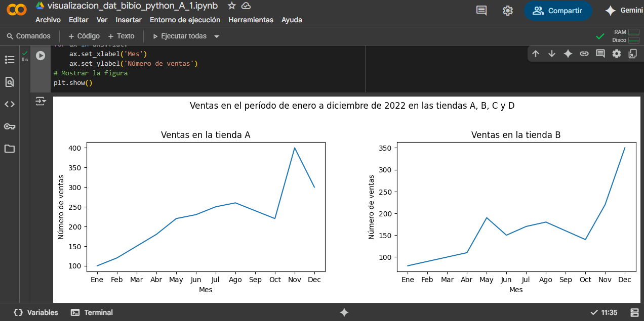Click the '# Mostrar la figura' comment line

click(91, 73)
